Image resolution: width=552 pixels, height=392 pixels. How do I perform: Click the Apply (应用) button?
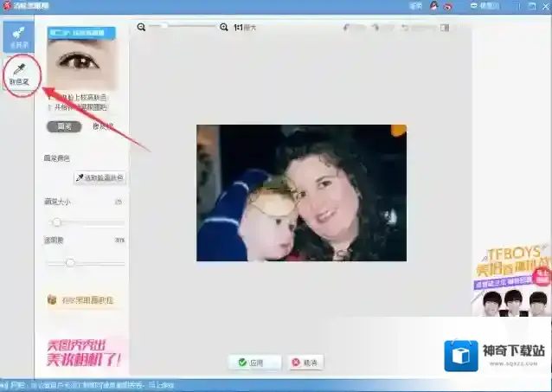254,363
